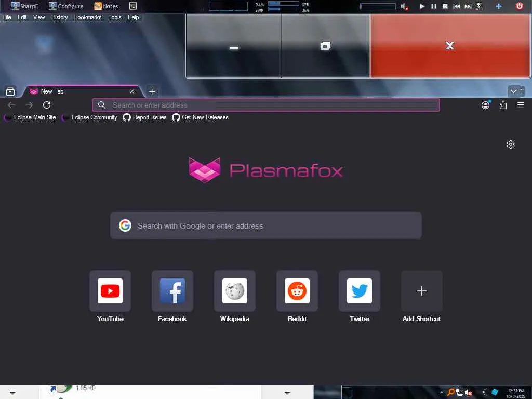Click the Plasmafox logo
532x399 pixels.
coord(266,170)
